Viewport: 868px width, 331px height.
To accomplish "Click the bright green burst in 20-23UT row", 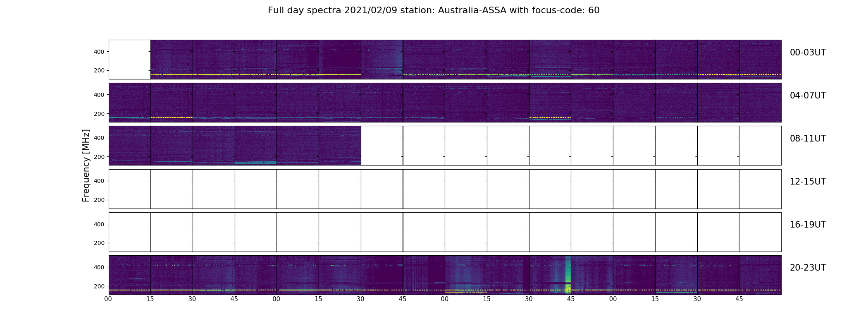I will click(568, 275).
